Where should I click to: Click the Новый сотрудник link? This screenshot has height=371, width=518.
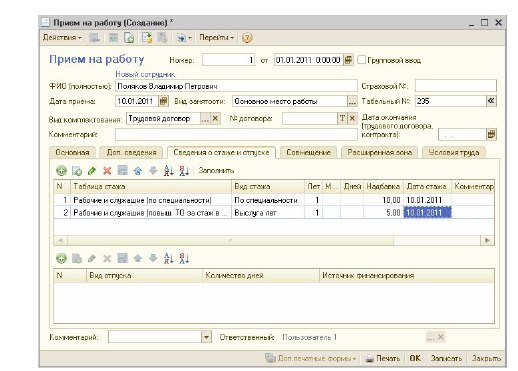coord(145,74)
